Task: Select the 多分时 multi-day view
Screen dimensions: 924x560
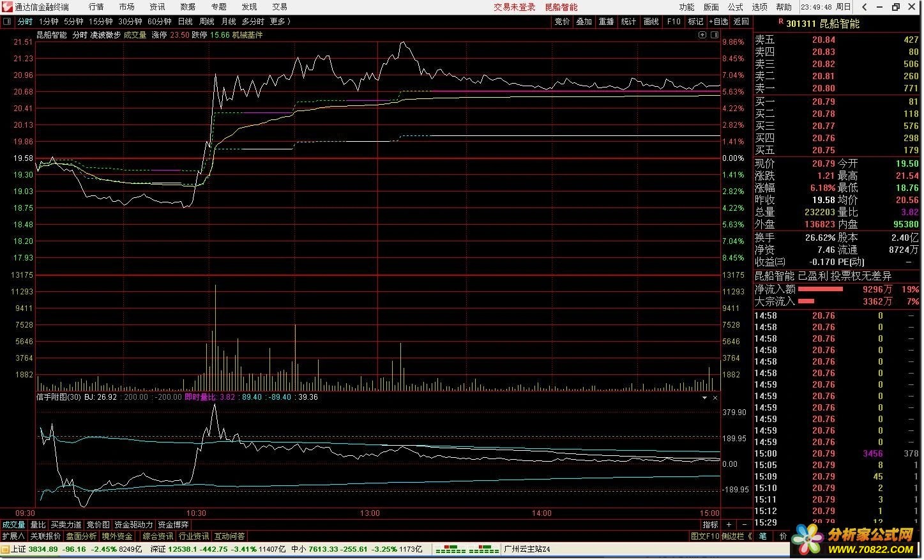Action: tap(253, 22)
